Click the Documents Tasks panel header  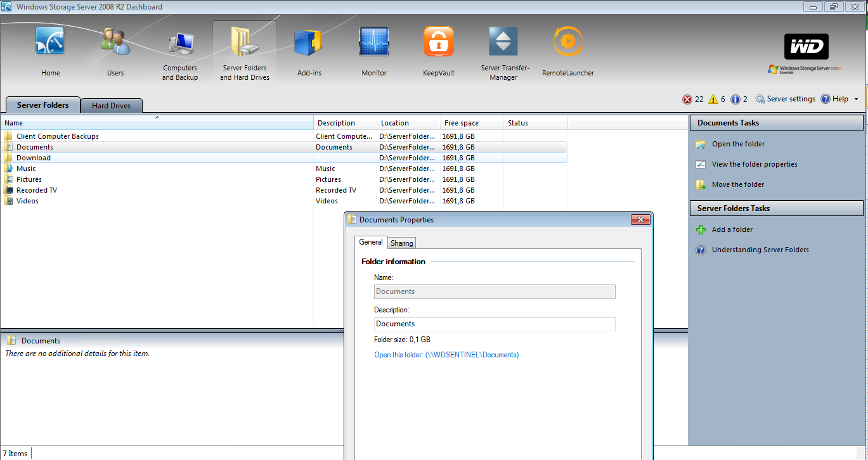point(777,123)
